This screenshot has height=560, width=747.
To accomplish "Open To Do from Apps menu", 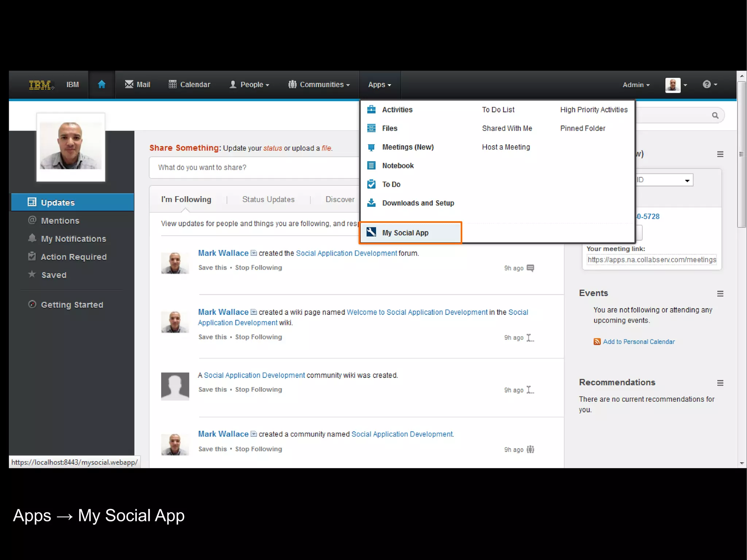I will [x=391, y=184].
